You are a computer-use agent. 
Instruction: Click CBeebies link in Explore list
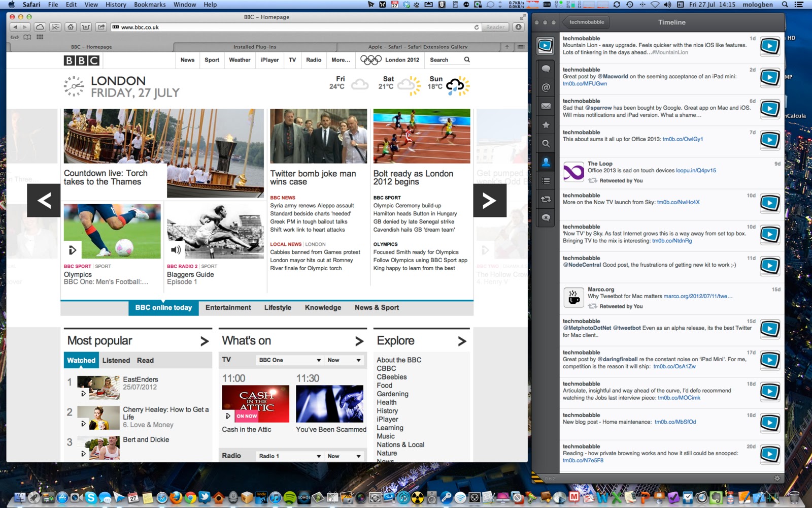coord(392,377)
